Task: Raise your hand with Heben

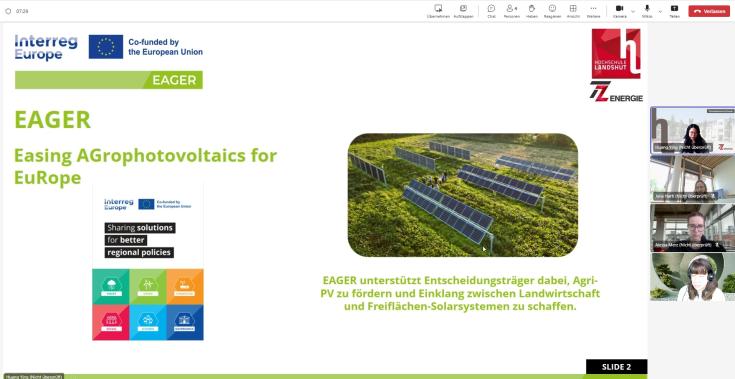Action: point(532,11)
